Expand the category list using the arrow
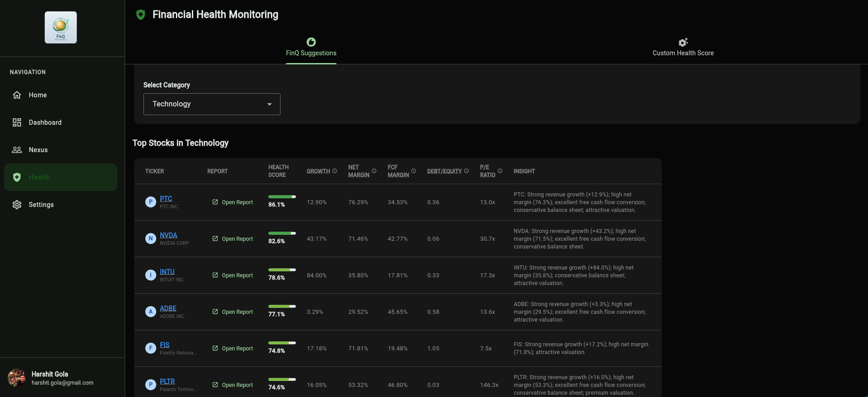Image resolution: width=868 pixels, height=397 pixels. click(x=270, y=104)
